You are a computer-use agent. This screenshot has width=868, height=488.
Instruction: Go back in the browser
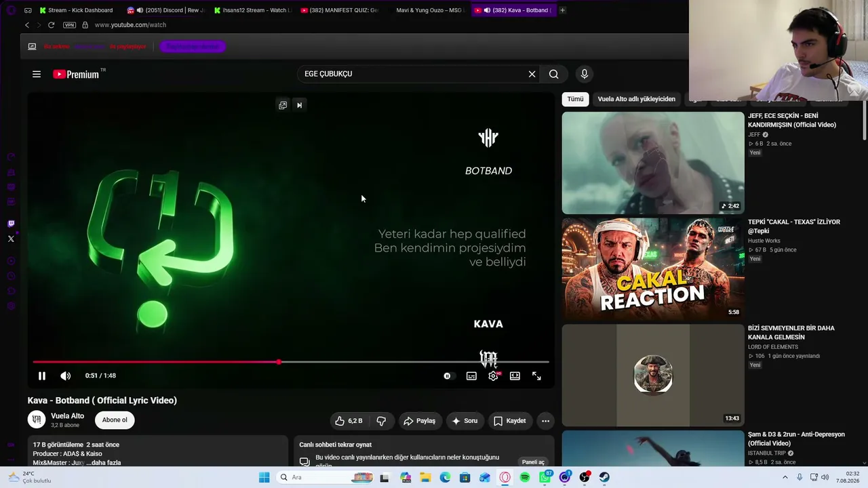(27, 25)
